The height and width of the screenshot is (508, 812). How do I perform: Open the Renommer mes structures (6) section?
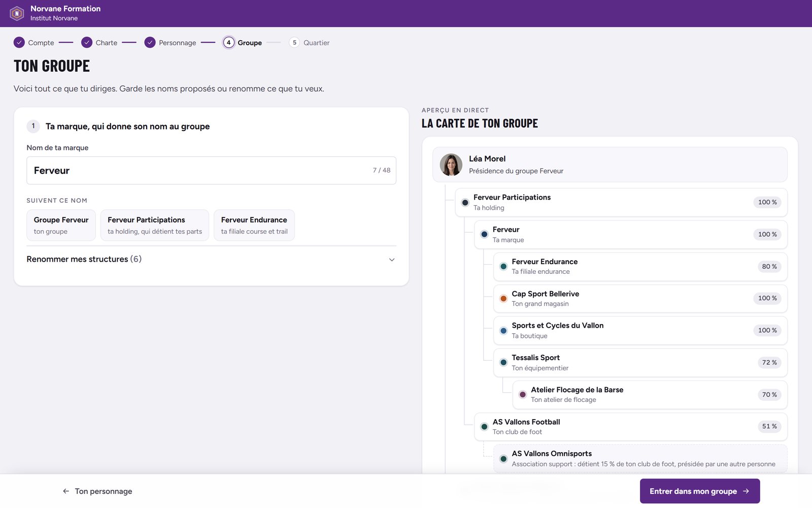point(211,259)
